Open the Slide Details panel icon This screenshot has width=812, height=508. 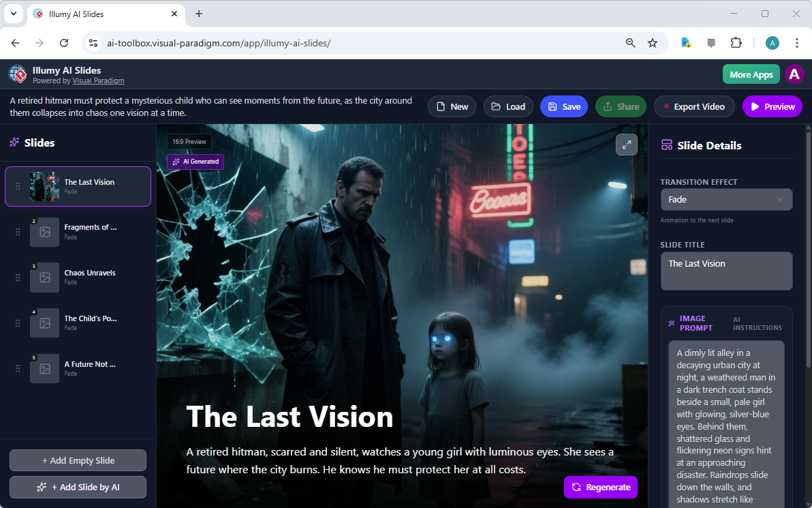pos(667,145)
